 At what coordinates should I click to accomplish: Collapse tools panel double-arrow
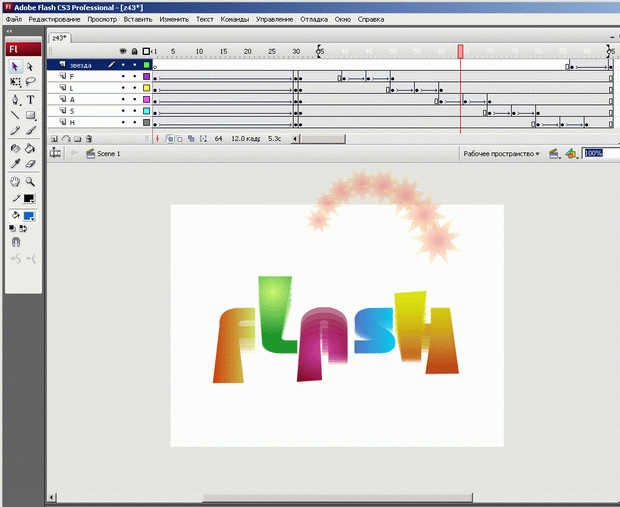[x=9, y=31]
